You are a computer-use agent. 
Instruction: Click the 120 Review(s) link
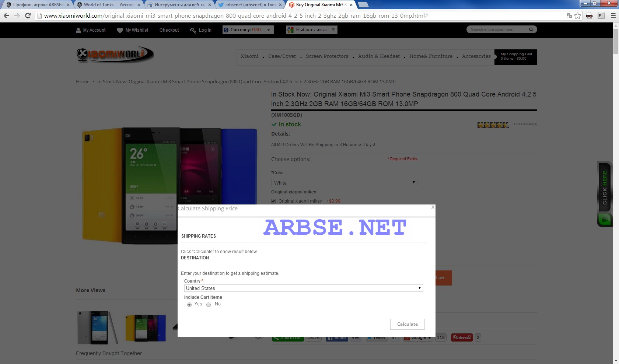[525, 124]
